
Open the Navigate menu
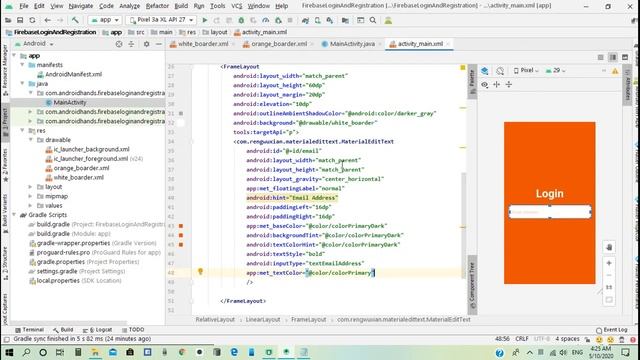(80, 6)
